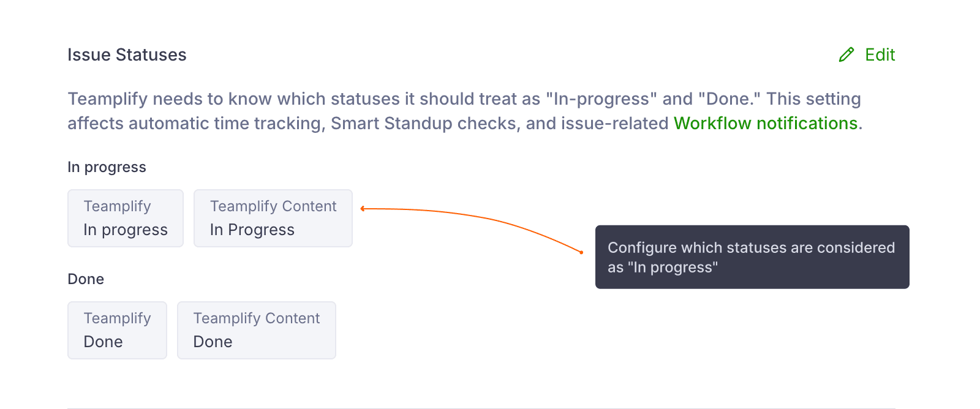Click the orange dot at the arrow's tooltip end
The image size is (980, 409).
(581, 252)
